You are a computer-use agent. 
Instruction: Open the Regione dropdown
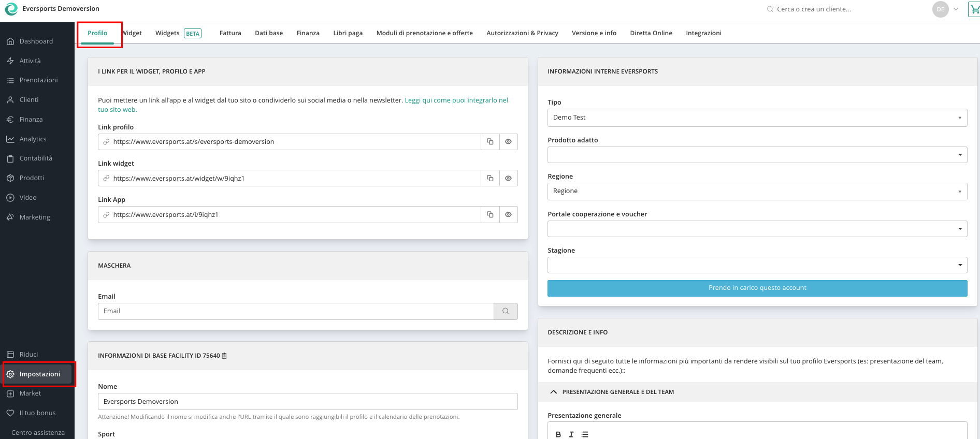click(x=757, y=192)
